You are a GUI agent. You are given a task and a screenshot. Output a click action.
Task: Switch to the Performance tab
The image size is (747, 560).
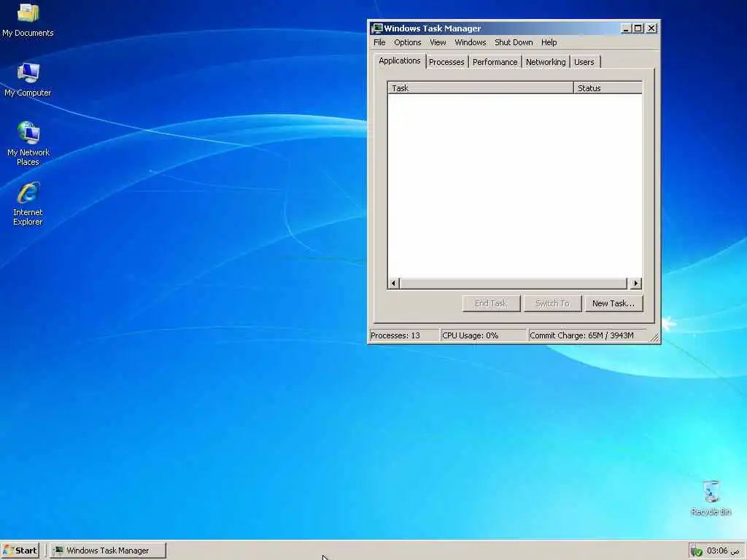[495, 62]
